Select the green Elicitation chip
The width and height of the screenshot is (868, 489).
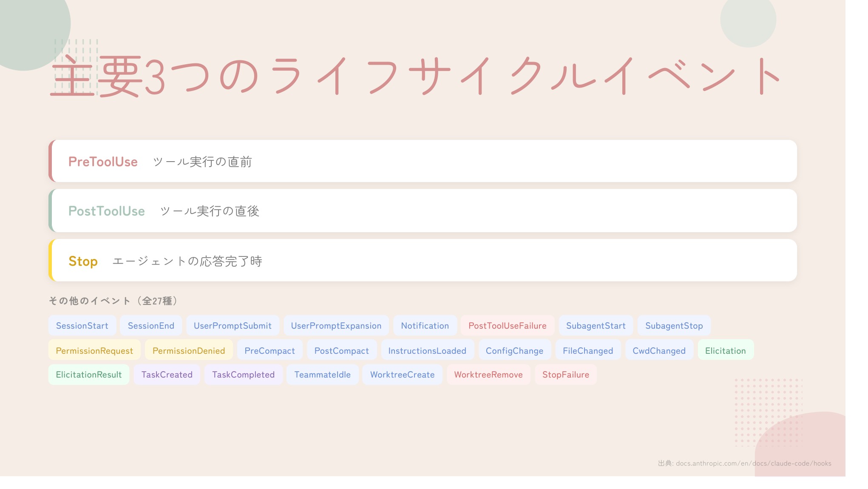click(725, 350)
